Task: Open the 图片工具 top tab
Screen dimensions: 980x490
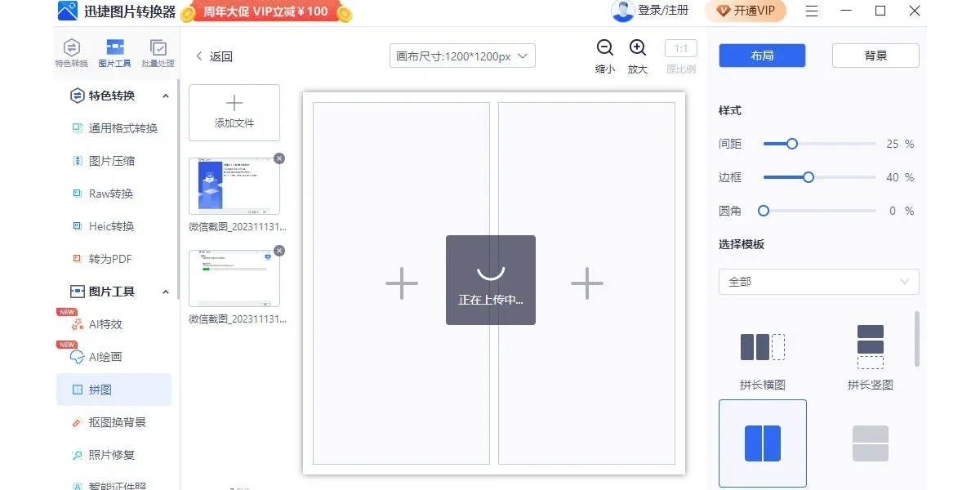Action: point(115,53)
